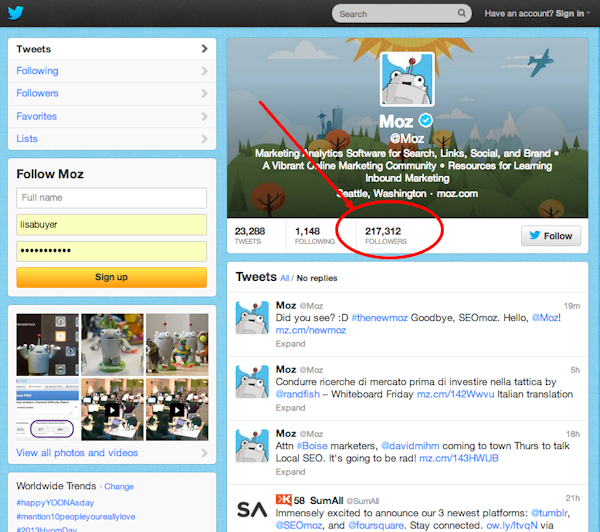Viewport: 600px width, 532px height.
Task: Expand the #Boise marketers tweet
Action: click(290, 472)
